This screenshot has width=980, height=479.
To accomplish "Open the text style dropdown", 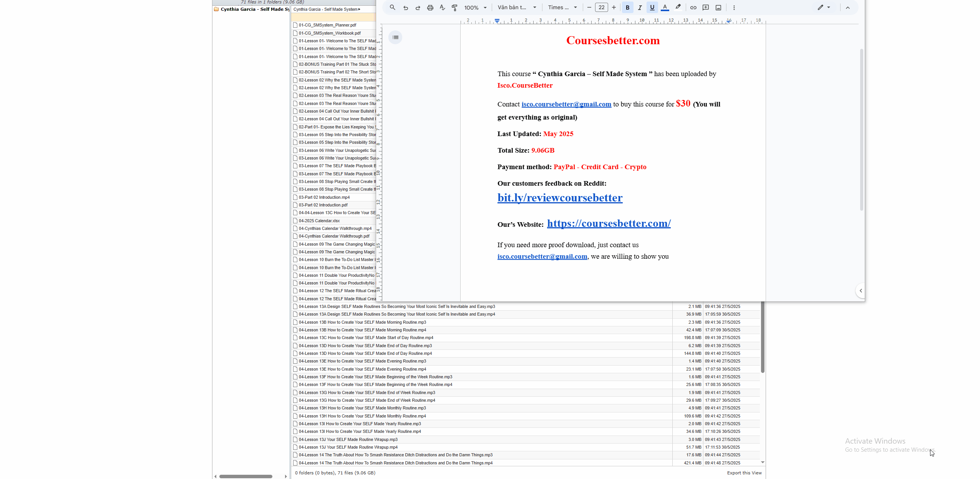I will click(x=517, y=7).
